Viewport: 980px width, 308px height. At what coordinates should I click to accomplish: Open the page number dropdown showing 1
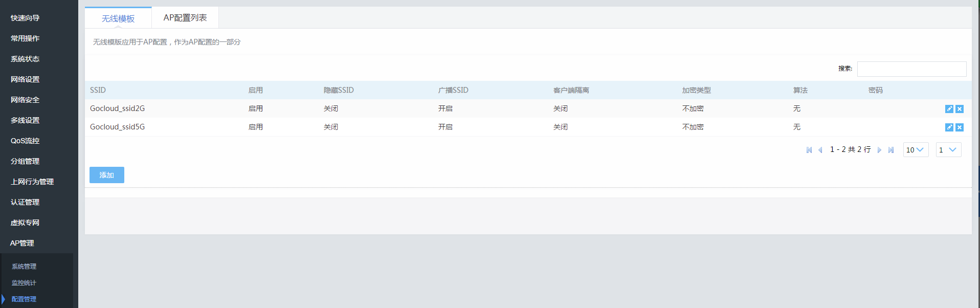(948, 150)
